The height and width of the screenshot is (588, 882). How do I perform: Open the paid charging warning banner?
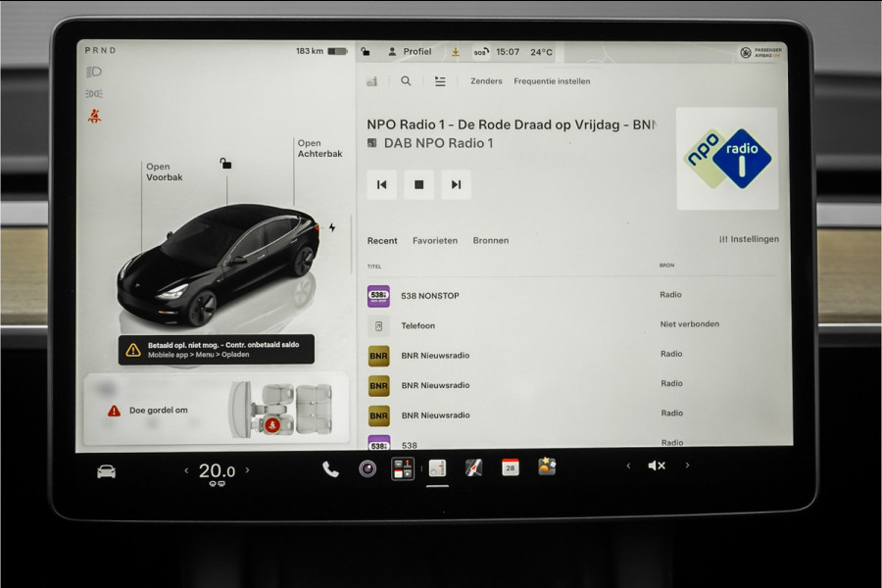(216, 350)
